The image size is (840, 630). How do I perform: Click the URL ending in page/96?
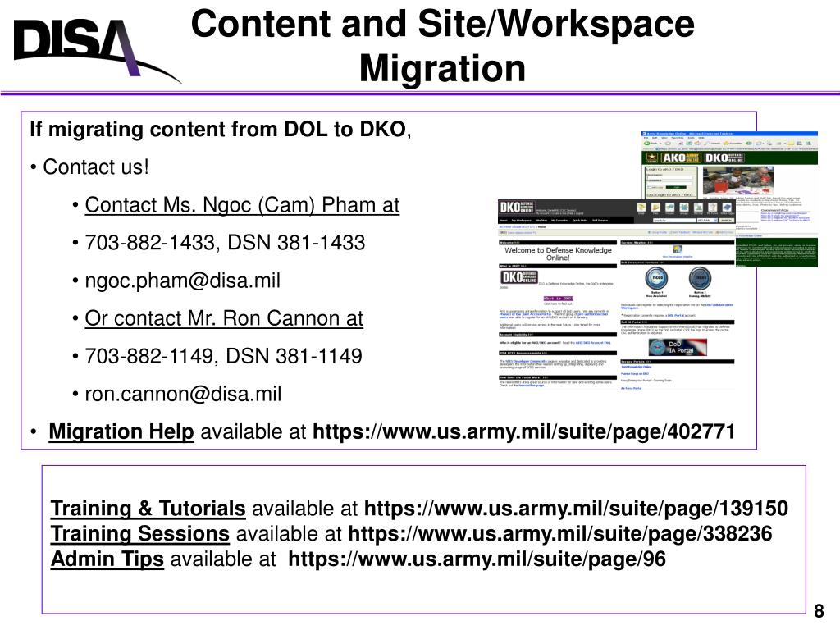click(477, 559)
